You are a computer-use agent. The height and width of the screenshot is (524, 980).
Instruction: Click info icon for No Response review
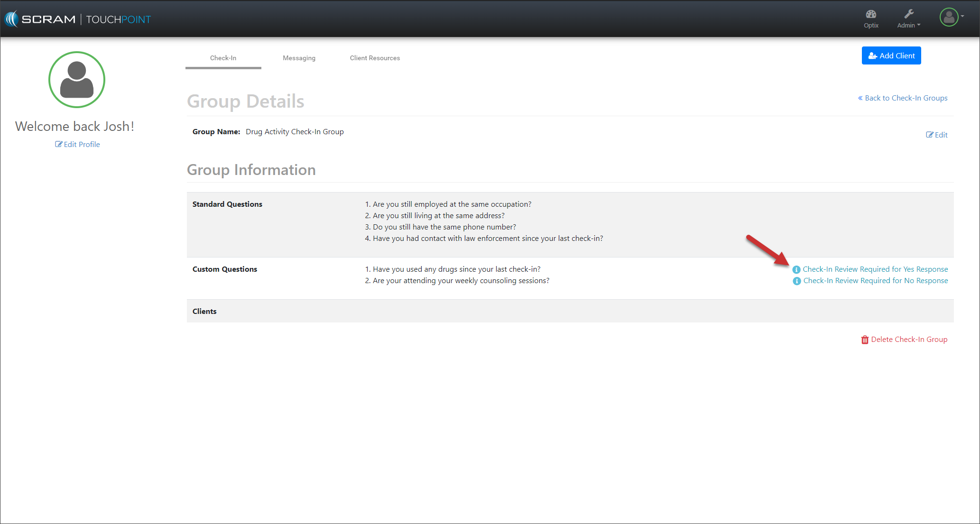[x=797, y=281]
